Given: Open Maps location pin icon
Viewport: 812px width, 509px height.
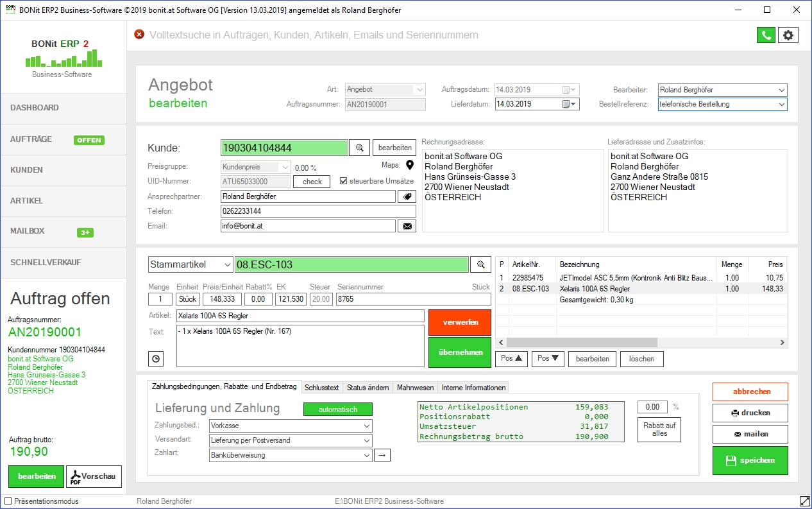Looking at the screenshot, I should click(410, 166).
